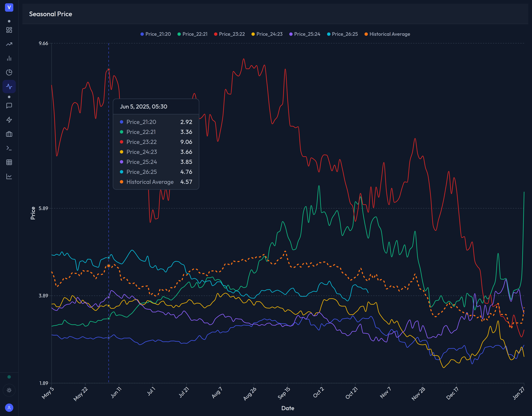Open the chat messages panel

tap(9, 106)
